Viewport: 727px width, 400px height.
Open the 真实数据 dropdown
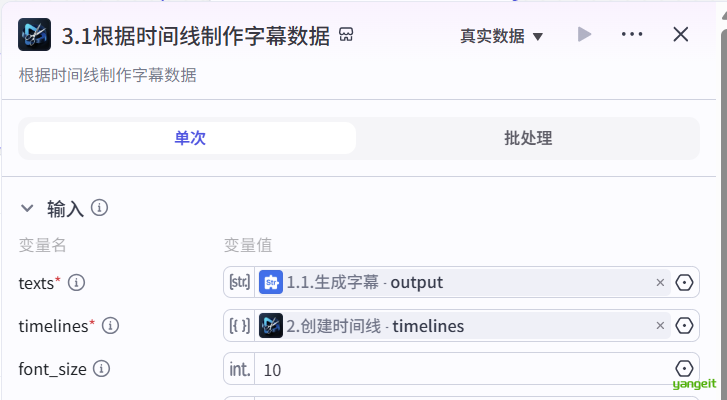tap(502, 36)
